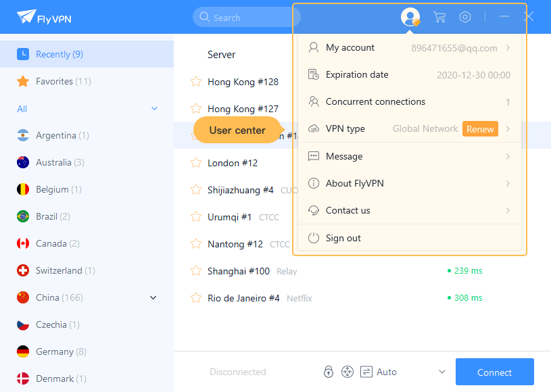Click the Germany flag icon
551x392 pixels.
pos(23,351)
